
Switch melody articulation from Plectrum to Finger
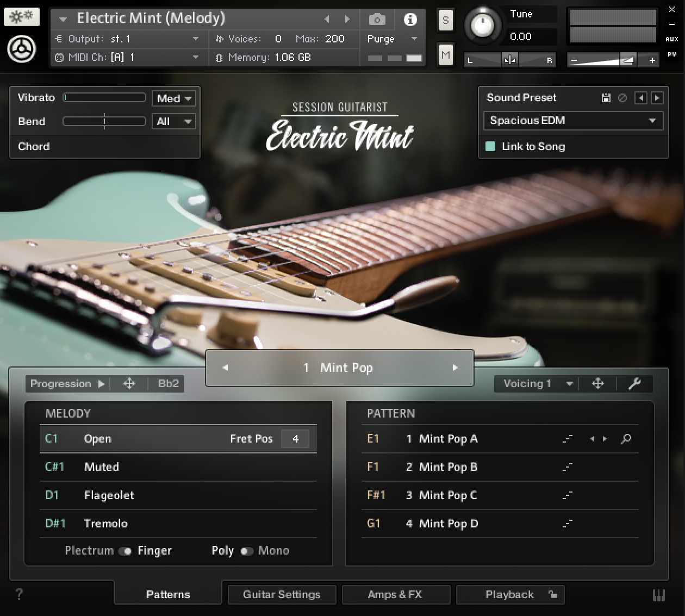coord(126,551)
